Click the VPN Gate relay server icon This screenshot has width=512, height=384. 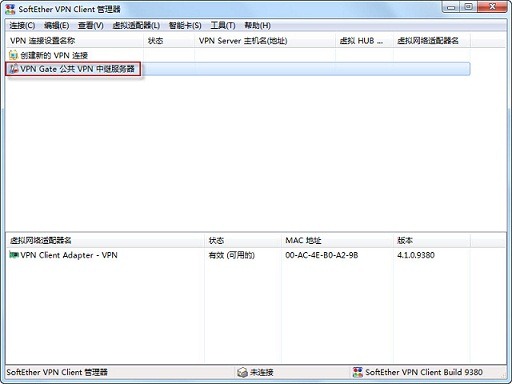[14, 69]
